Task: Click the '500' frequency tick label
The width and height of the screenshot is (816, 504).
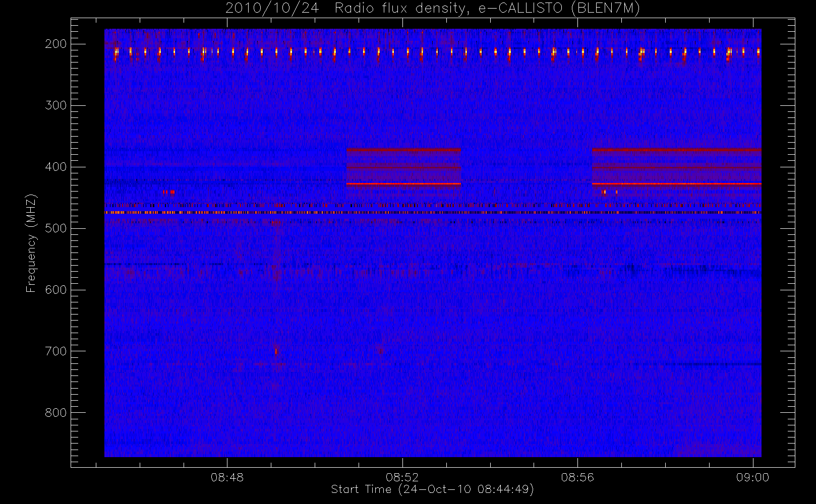Action: click(56, 228)
